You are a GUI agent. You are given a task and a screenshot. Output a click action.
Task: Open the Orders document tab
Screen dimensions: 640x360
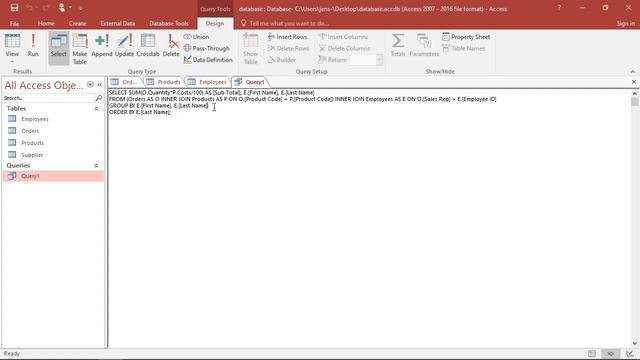pos(124,82)
